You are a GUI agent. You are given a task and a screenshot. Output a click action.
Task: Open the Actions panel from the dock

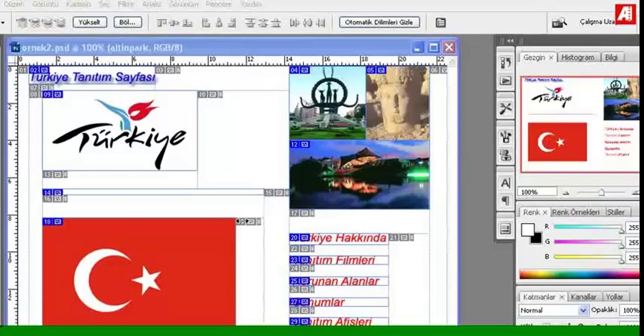506,81
